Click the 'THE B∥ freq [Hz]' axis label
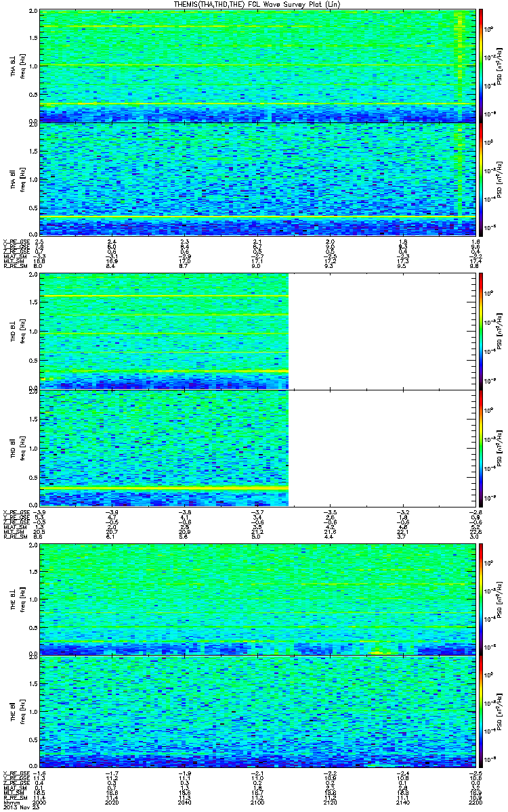508x812 pixels. coord(17,711)
